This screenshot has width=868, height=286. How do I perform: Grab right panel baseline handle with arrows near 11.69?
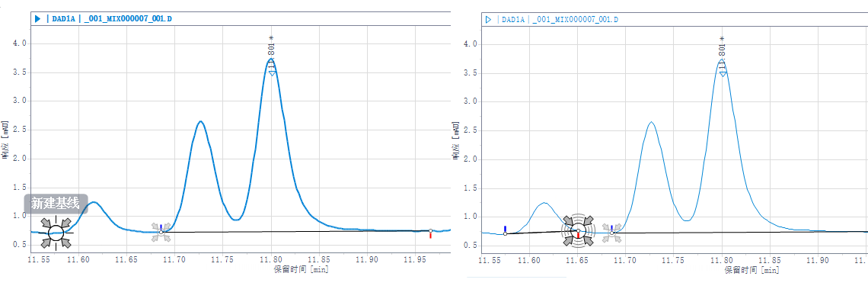tap(611, 233)
